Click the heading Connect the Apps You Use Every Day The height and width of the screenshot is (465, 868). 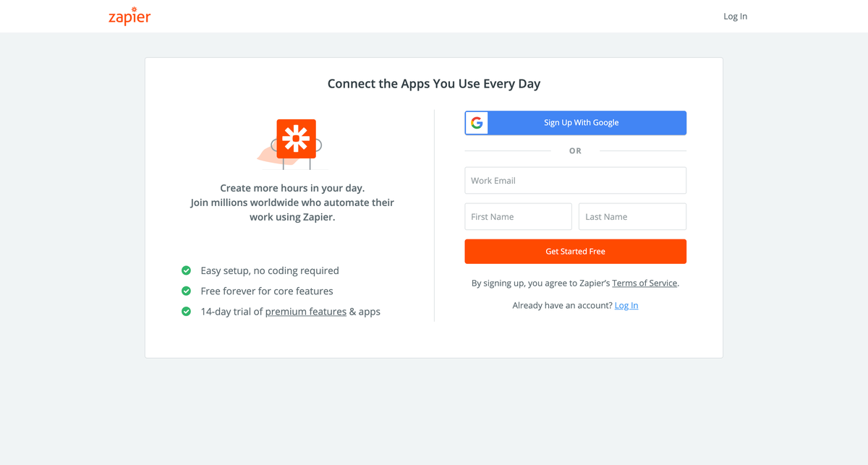pos(434,84)
